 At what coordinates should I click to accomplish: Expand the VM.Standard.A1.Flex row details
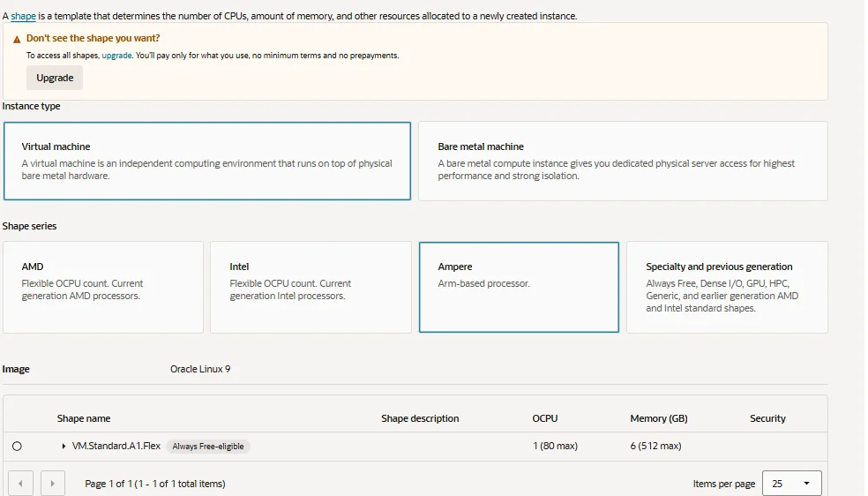(x=64, y=447)
